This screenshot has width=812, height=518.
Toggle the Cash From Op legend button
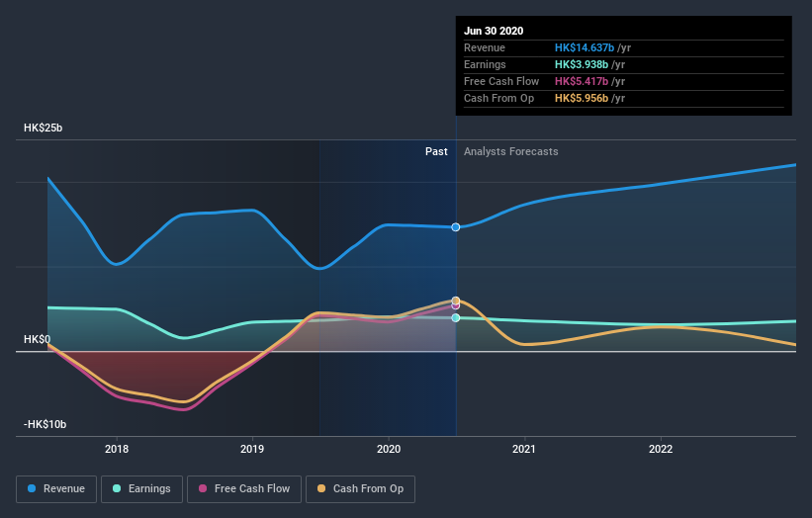[360, 489]
